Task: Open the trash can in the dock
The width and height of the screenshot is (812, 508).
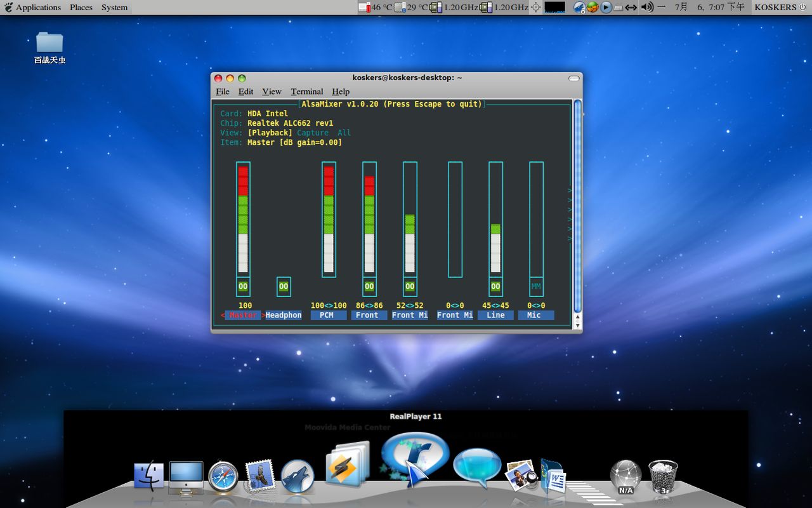Action: (663, 476)
